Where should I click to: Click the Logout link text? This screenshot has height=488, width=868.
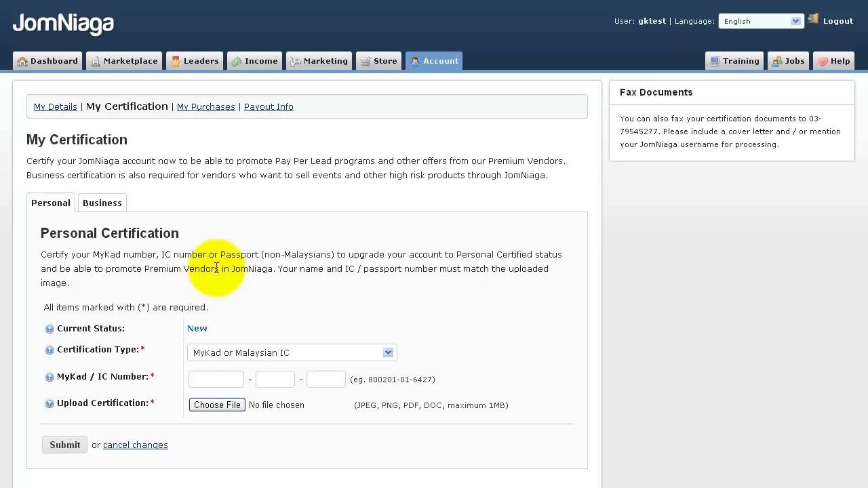point(838,21)
